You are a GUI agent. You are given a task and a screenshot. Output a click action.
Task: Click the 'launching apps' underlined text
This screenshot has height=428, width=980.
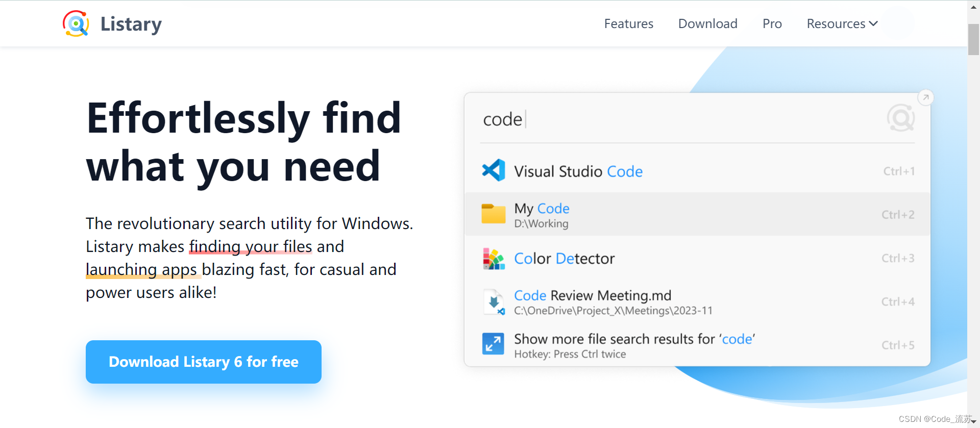coord(141,269)
